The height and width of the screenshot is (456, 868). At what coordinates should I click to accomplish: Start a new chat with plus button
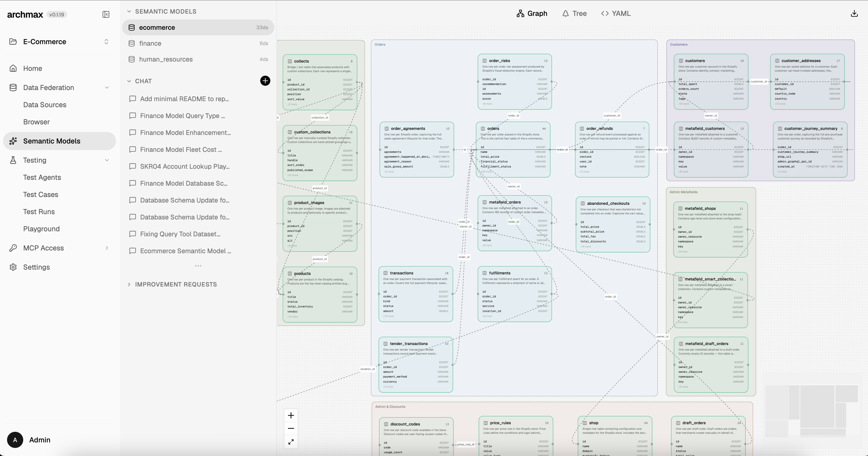pos(265,81)
